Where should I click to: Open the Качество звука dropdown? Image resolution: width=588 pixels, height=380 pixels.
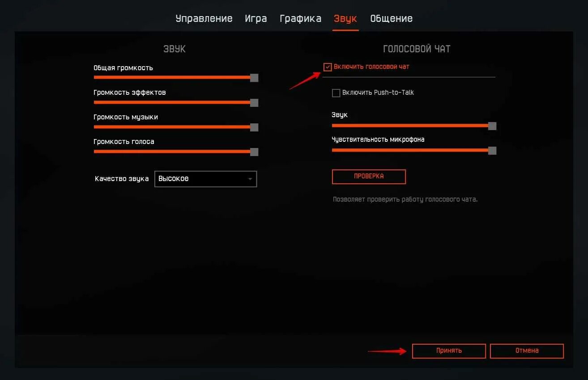click(206, 179)
